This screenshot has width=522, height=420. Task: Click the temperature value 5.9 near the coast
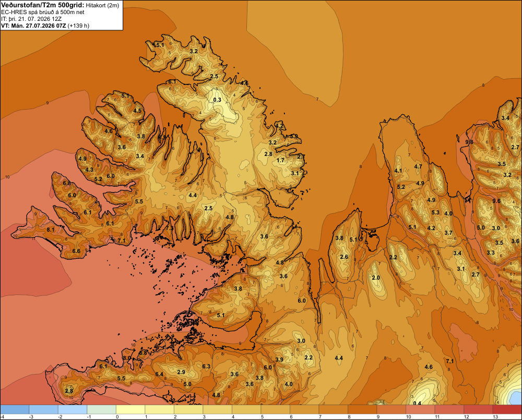[293, 137]
